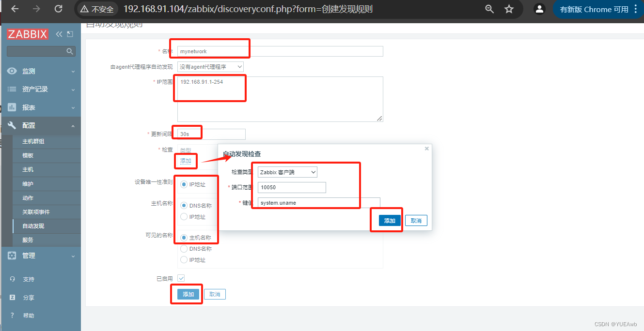
Task: Expand the 资产记录 menu chevron
Action: (x=73, y=90)
